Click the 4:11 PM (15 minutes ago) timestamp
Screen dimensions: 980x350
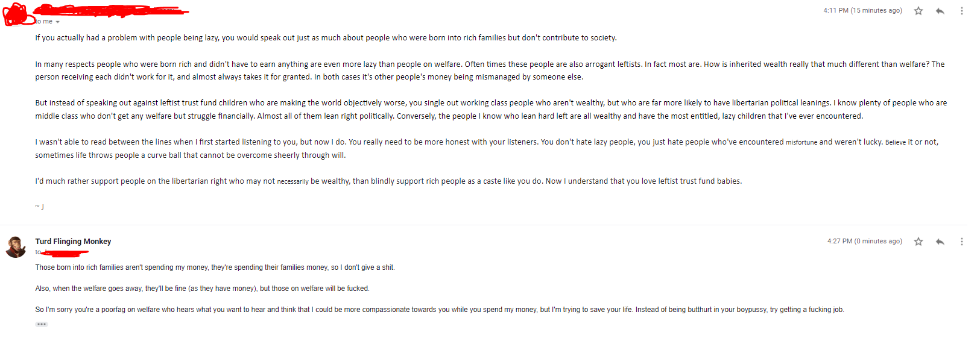(863, 11)
